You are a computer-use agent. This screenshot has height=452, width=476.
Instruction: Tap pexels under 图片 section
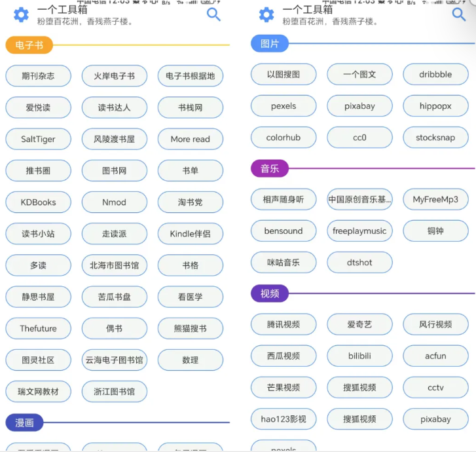[284, 105]
